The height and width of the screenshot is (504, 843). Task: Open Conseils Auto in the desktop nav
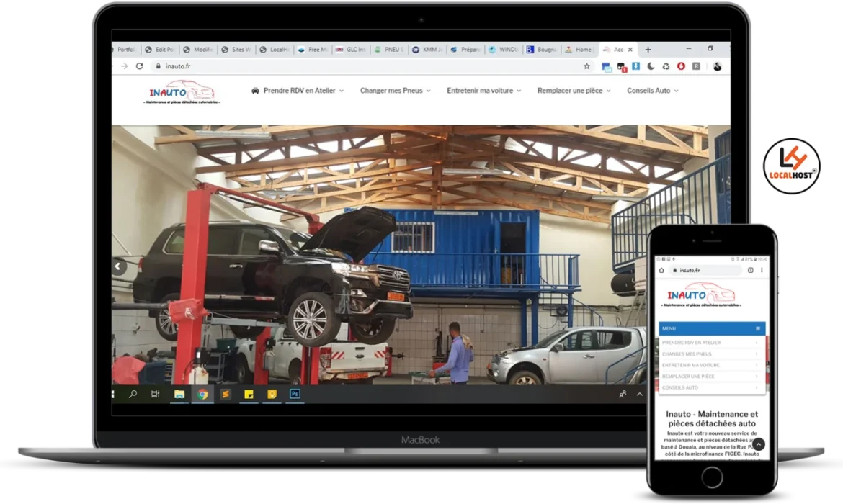click(652, 91)
